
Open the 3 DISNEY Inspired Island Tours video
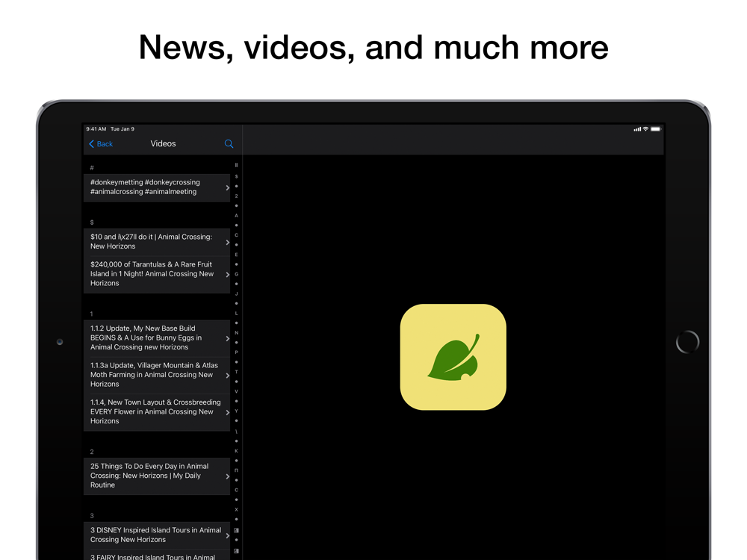157,535
